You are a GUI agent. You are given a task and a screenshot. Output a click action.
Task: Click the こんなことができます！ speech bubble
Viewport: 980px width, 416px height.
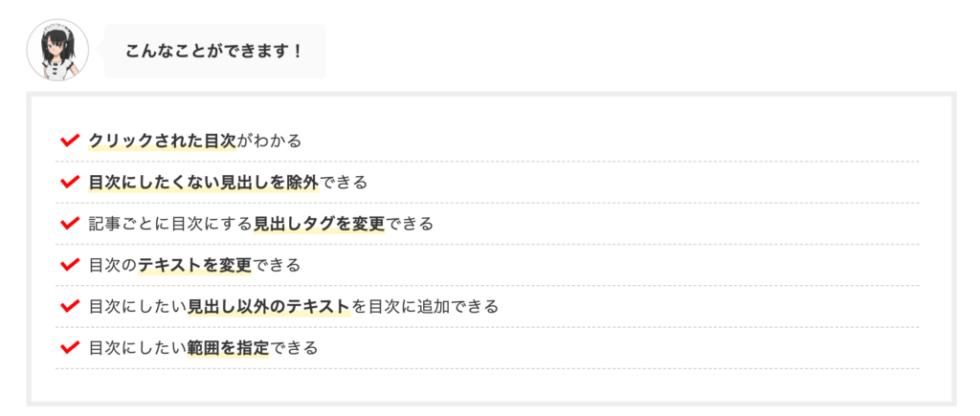pyautogui.click(x=214, y=51)
